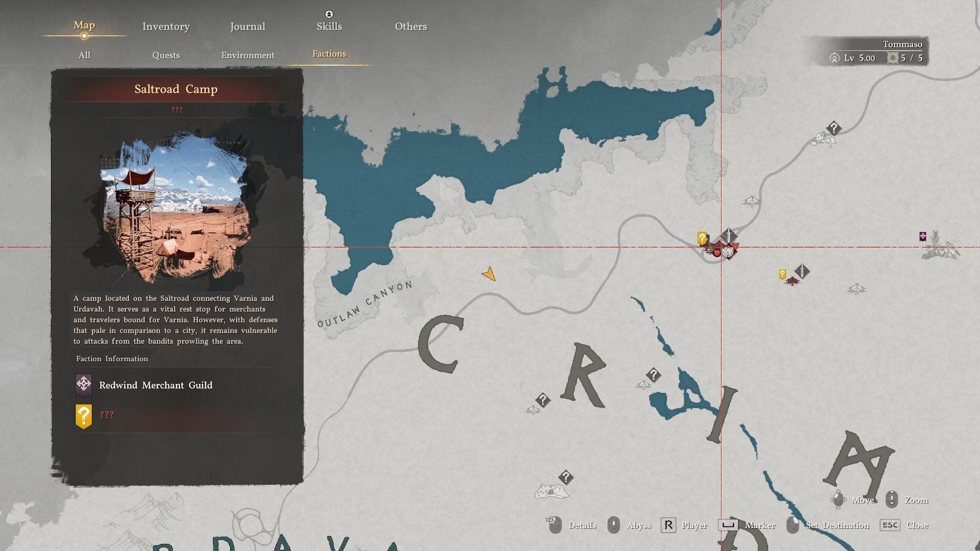This screenshot has width=980, height=551.
Task: Click the Redwind Merchant Guild emblem
Action: pos(84,385)
